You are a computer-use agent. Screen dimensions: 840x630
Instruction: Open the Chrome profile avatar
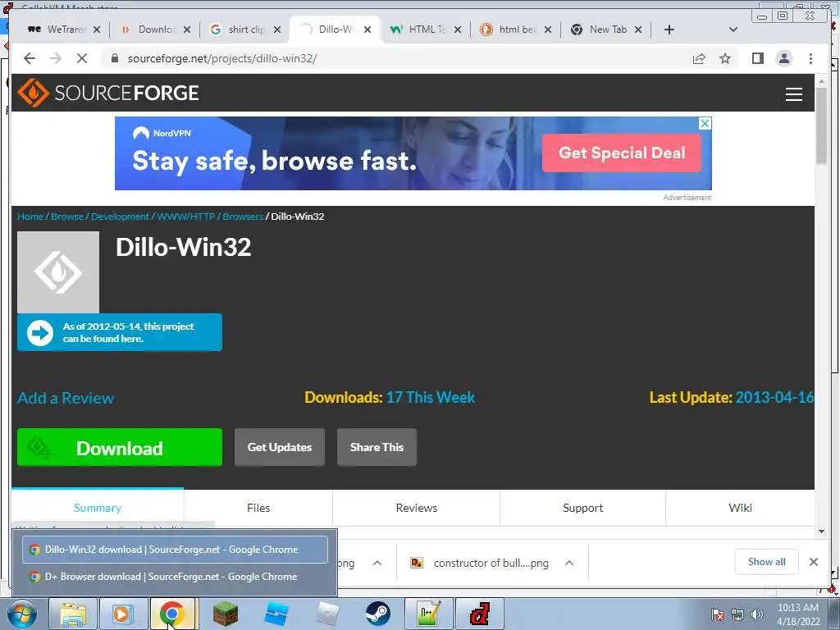tap(783, 58)
